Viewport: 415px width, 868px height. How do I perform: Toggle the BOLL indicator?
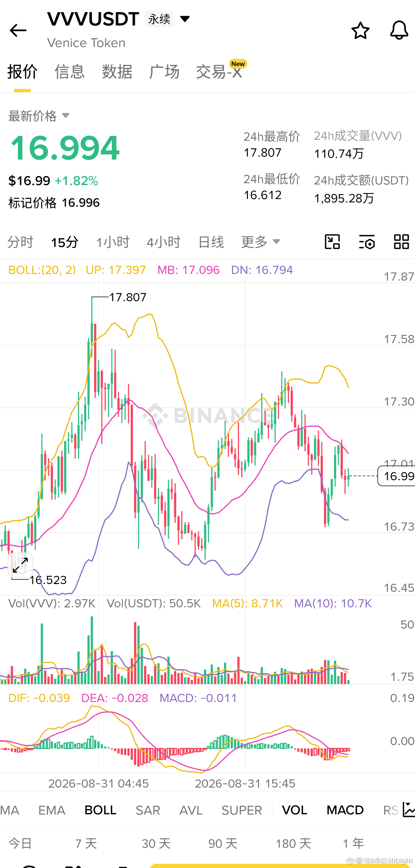point(100,810)
